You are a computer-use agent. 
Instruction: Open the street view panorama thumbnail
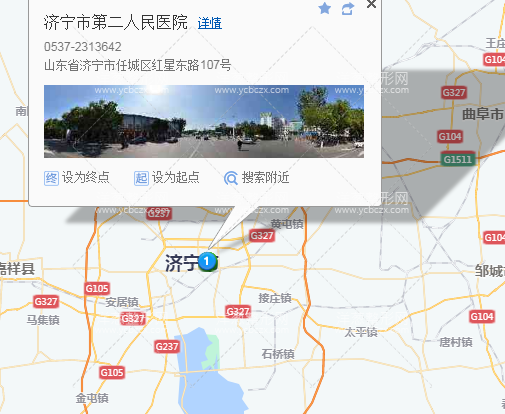pos(204,121)
